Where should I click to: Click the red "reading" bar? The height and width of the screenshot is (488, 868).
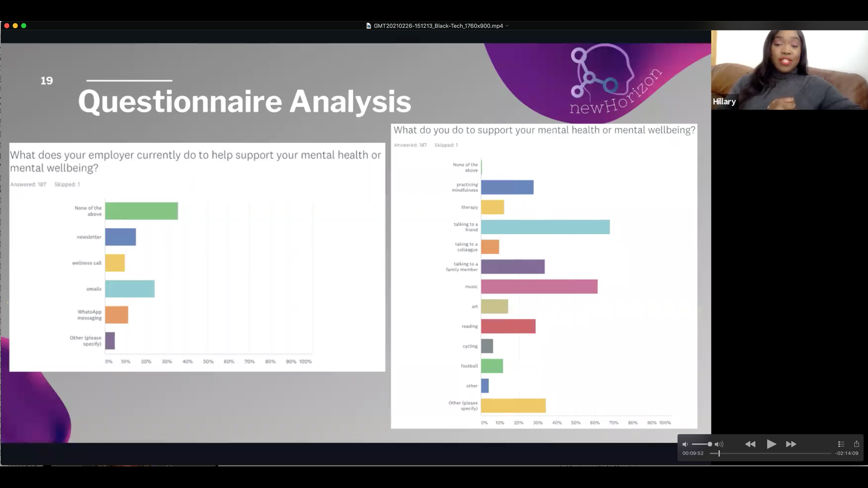[x=508, y=326]
